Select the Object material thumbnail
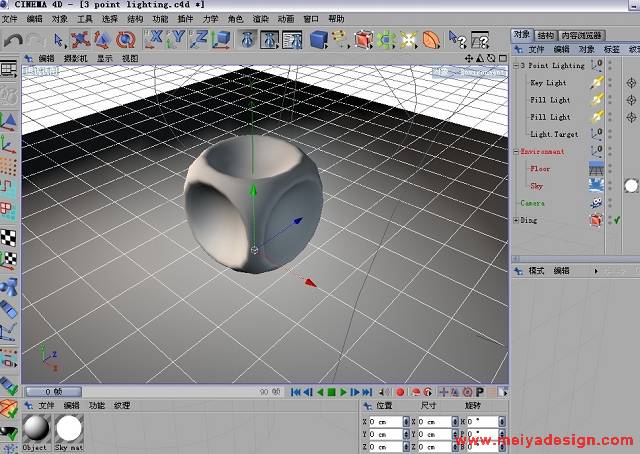The height and width of the screenshot is (454, 640). click(x=36, y=428)
